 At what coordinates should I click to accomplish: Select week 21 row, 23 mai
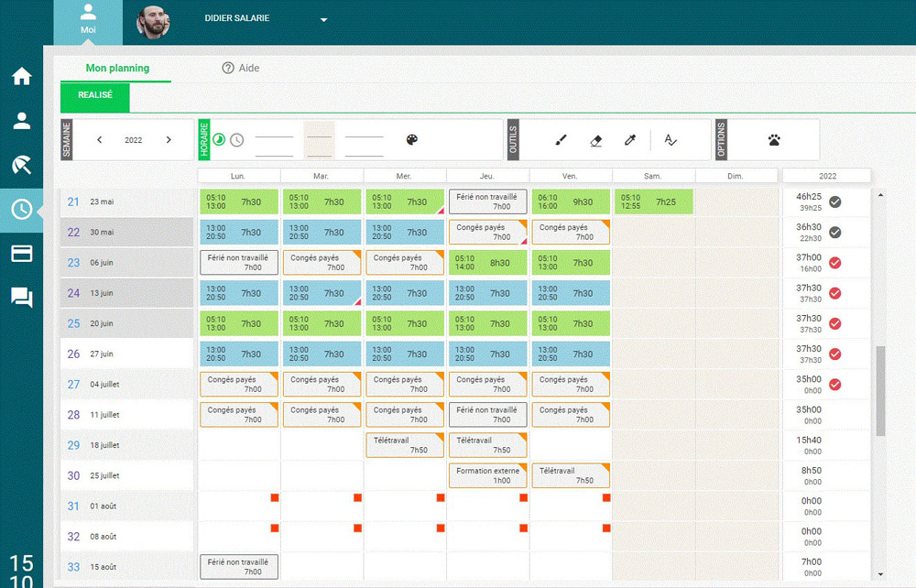pos(127,202)
